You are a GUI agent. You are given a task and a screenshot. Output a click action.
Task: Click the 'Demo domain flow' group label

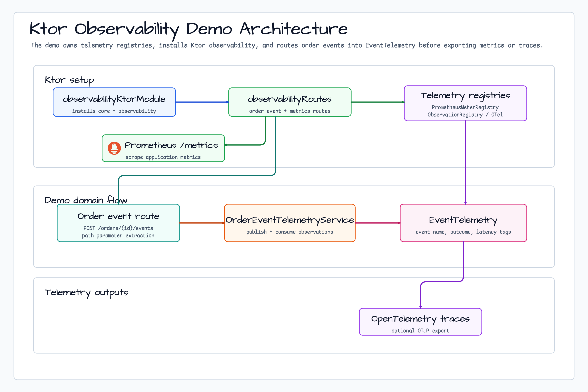[x=86, y=200]
